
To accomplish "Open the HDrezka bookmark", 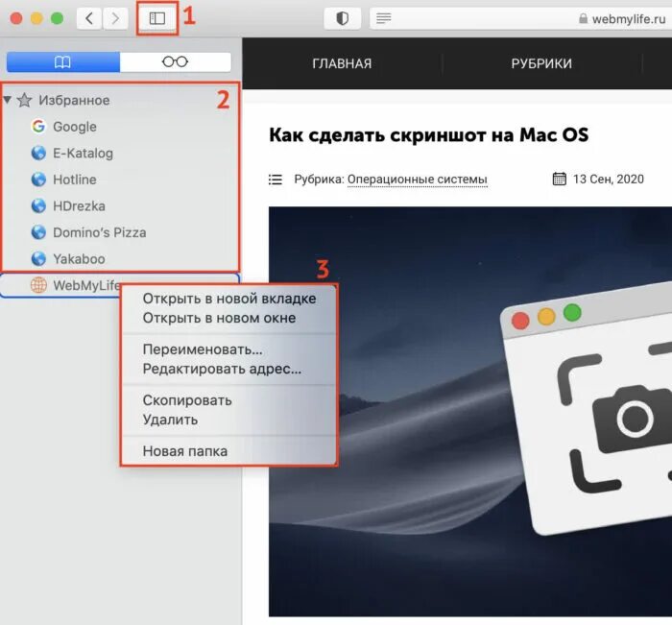I will pyautogui.click(x=79, y=206).
